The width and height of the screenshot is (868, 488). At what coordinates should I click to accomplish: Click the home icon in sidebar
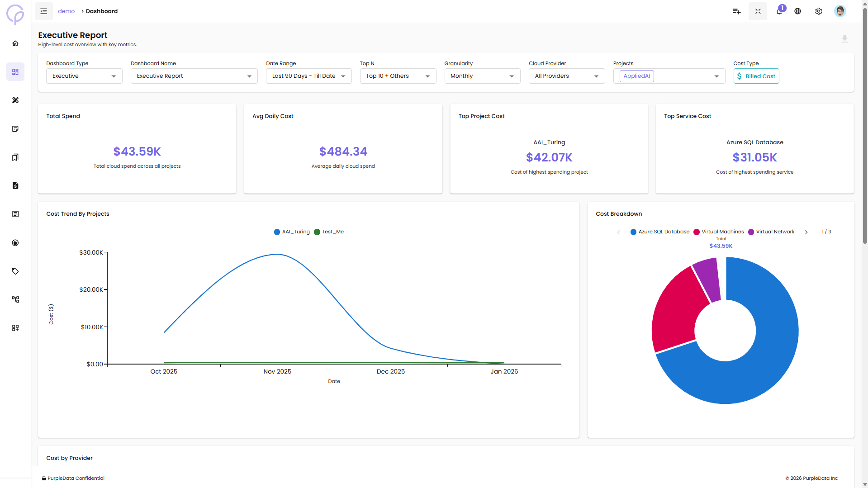pyautogui.click(x=15, y=43)
